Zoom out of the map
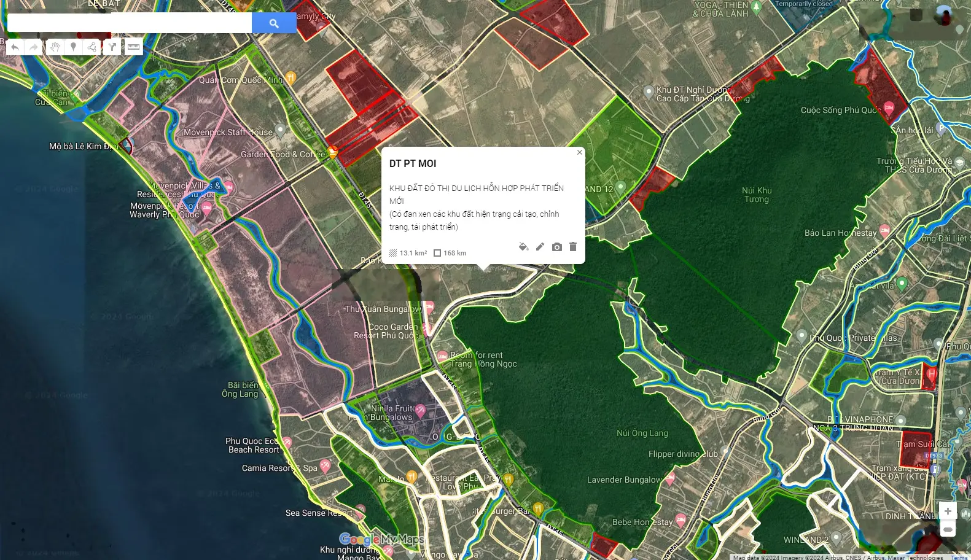The image size is (971, 560). [x=948, y=529]
